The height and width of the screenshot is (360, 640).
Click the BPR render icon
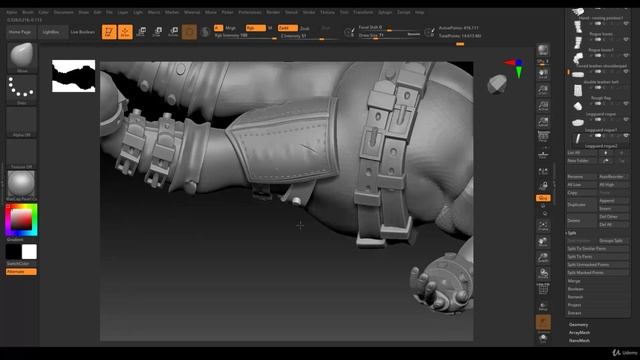click(x=543, y=51)
